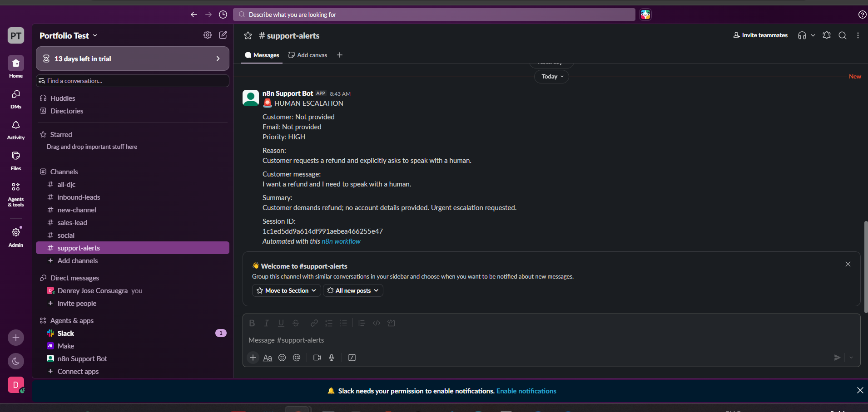The image size is (868, 412).
Task: Insert a code block in composer
Action: coord(391,323)
